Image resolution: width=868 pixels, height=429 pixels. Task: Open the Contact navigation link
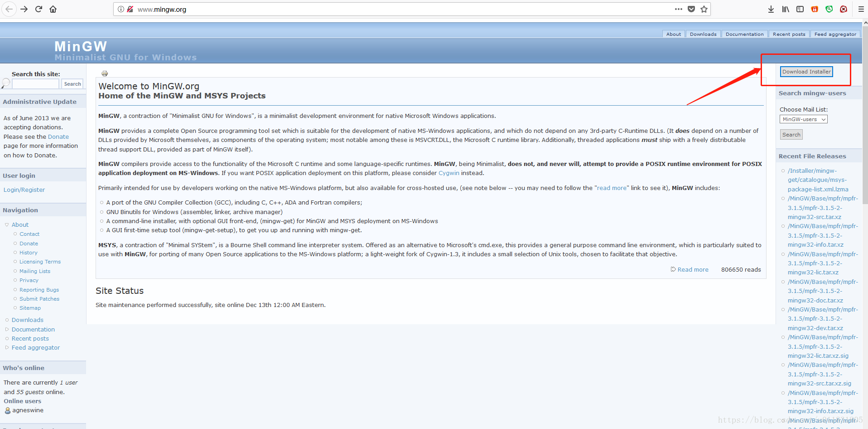click(x=29, y=234)
